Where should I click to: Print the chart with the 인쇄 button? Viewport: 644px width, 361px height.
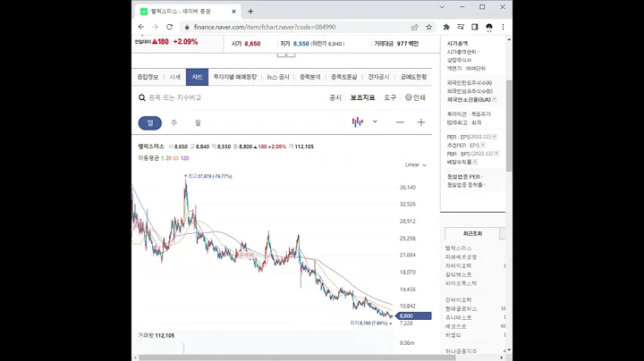click(x=415, y=97)
